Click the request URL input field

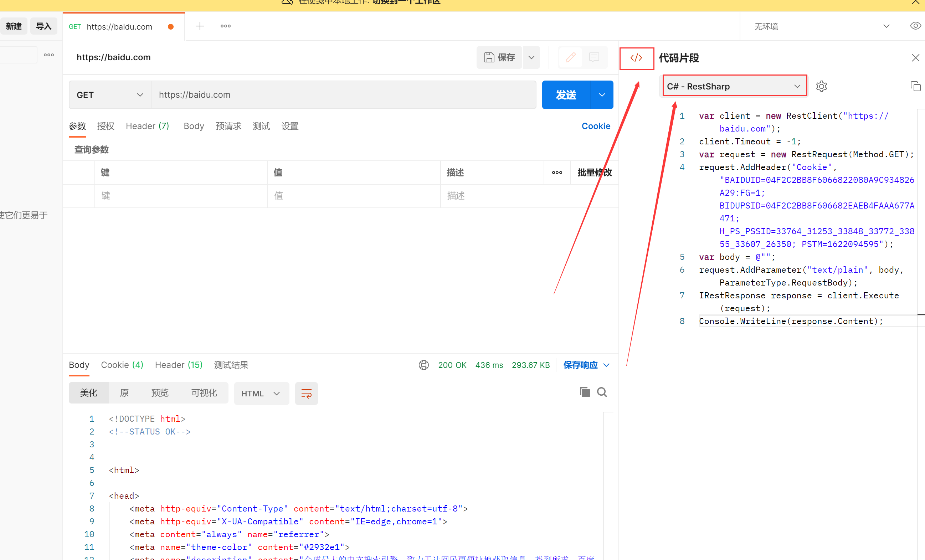click(344, 94)
